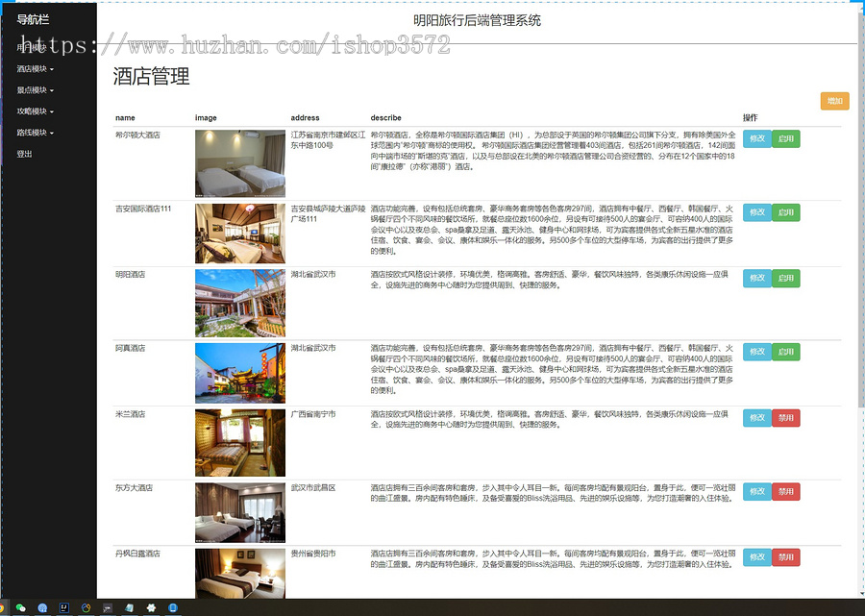Click address 武汉市武昌区

pyautogui.click(x=313, y=487)
